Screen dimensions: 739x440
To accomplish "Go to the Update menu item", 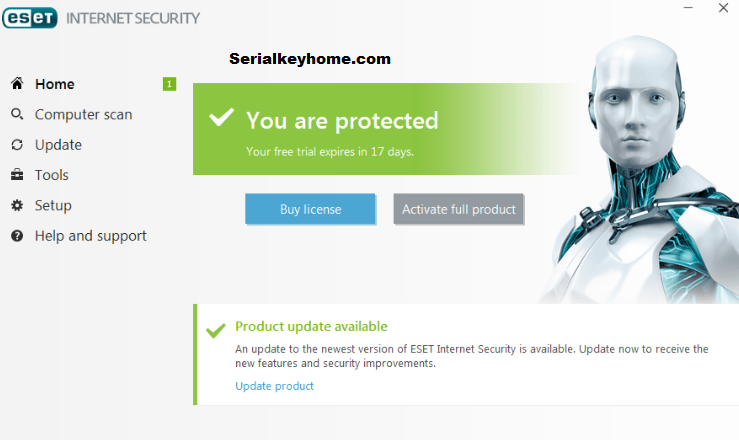I will pos(58,145).
